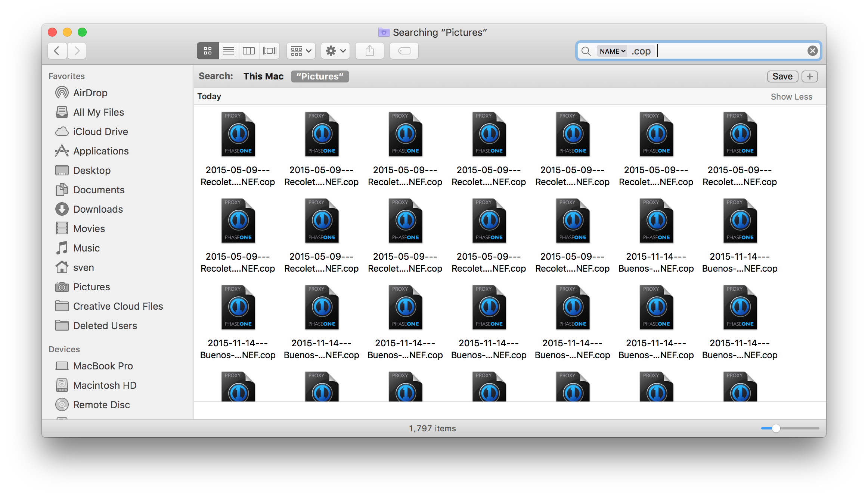Image resolution: width=868 pixels, height=497 pixels.
Task: Click the Share toolbar icon
Action: tap(369, 51)
